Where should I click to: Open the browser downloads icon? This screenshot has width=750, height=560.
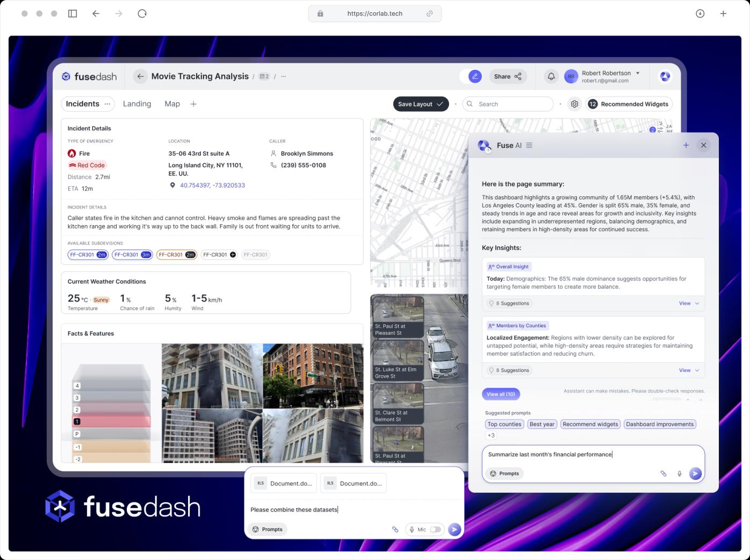click(700, 13)
